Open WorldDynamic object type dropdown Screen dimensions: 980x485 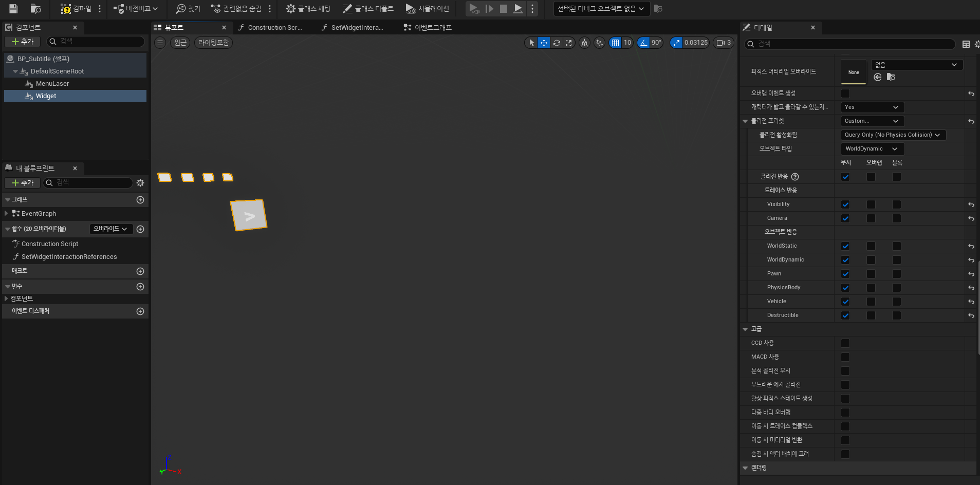coord(872,149)
